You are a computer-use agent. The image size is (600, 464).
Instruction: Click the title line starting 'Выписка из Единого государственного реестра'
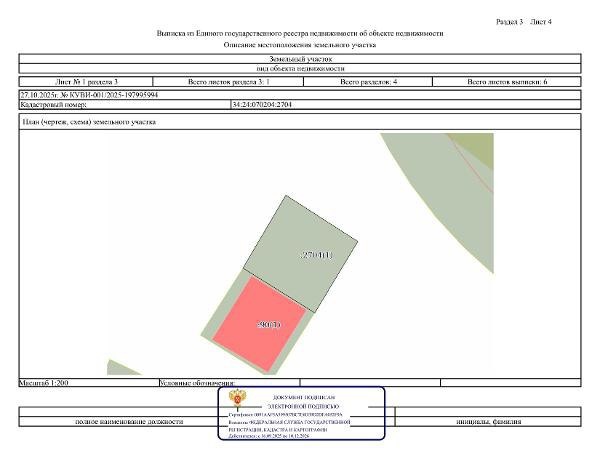click(x=300, y=33)
